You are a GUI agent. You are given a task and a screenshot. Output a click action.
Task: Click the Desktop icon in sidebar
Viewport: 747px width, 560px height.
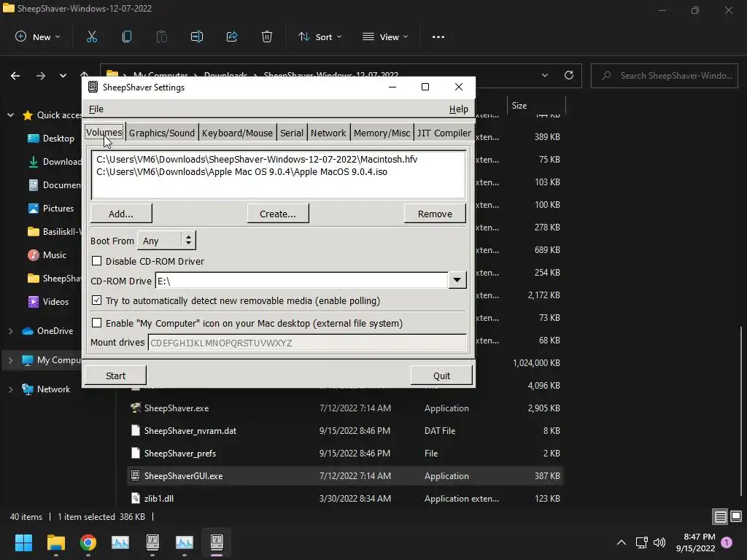click(x=34, y=139)
